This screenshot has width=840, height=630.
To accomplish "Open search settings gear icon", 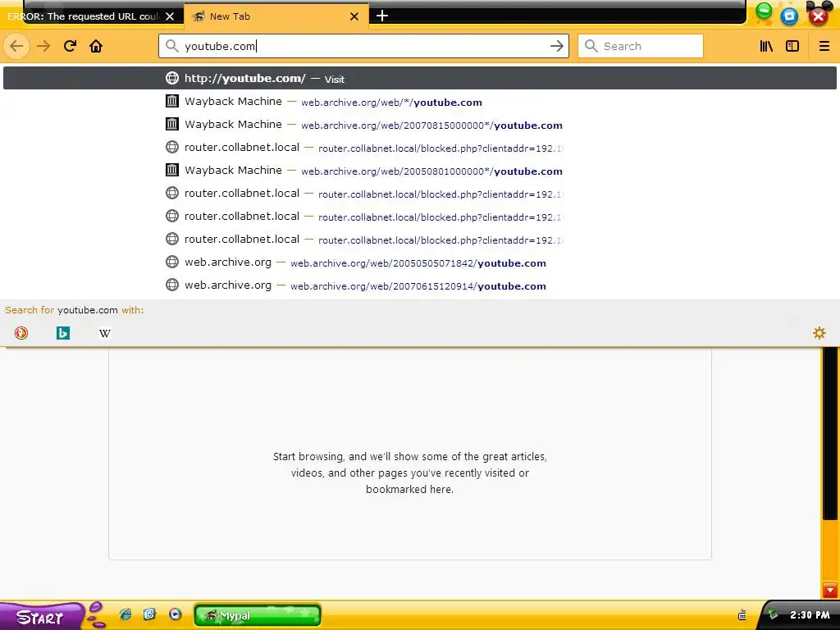I will [819, 333].
